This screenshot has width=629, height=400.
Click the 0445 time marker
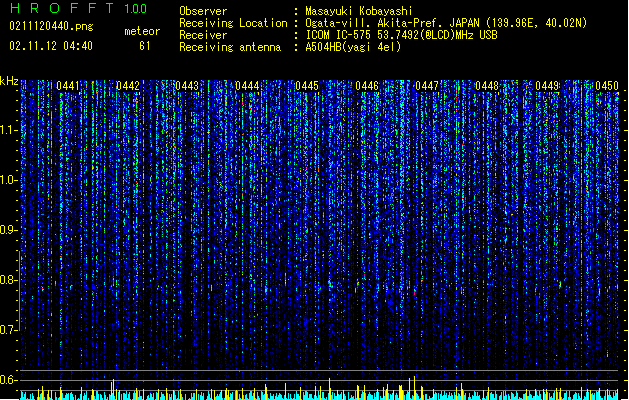click(x=307, y=86)
